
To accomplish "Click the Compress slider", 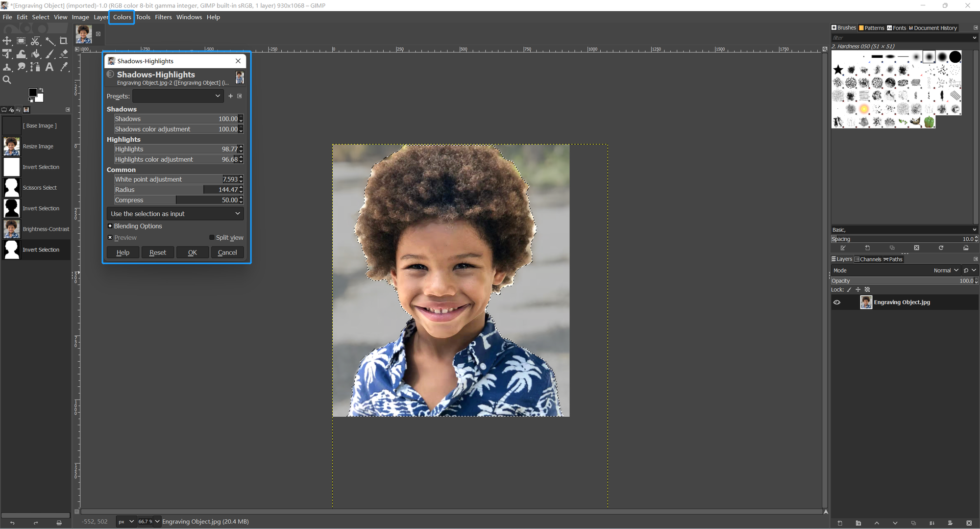I will click(175, 200).
